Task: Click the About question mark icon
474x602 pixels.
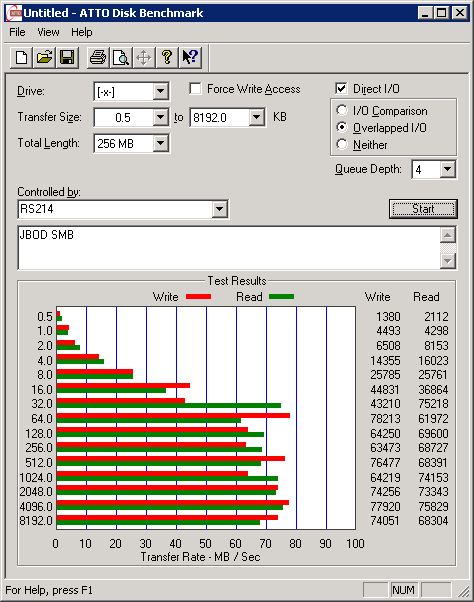Action: pyautogui.click(x=167, y=58)
